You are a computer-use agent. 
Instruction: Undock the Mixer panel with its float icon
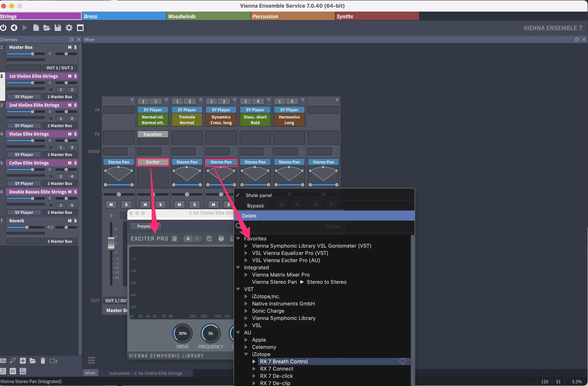(577, 40)
